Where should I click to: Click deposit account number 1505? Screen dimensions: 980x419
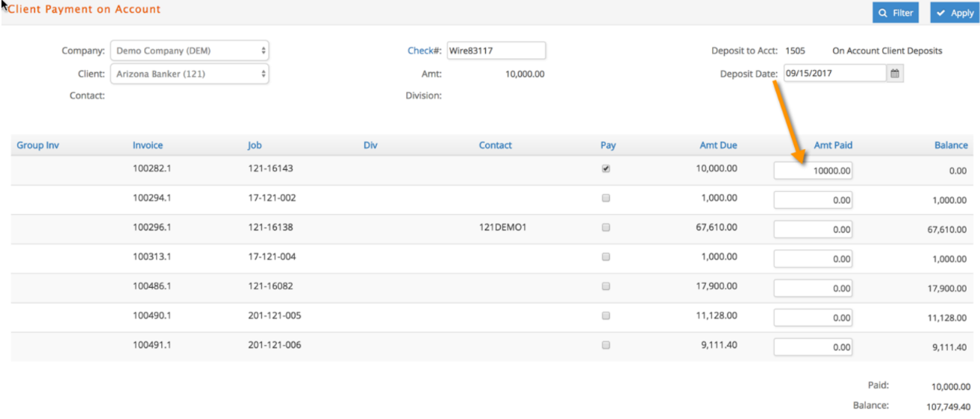pos(795,51)
